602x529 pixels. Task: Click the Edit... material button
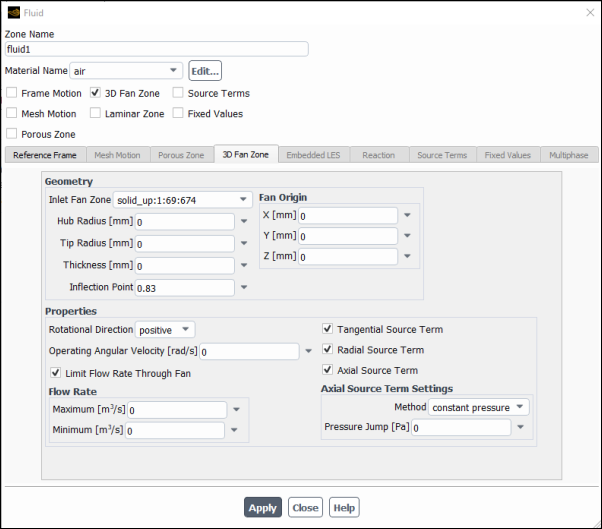pyautogui.click(x=205, y=71)
